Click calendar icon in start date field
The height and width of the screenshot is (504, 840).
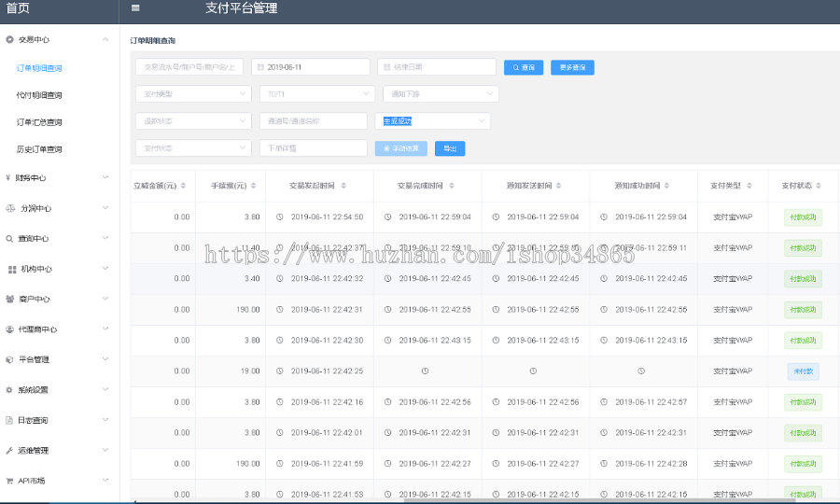pyautogui.click(x=260, y=67)
